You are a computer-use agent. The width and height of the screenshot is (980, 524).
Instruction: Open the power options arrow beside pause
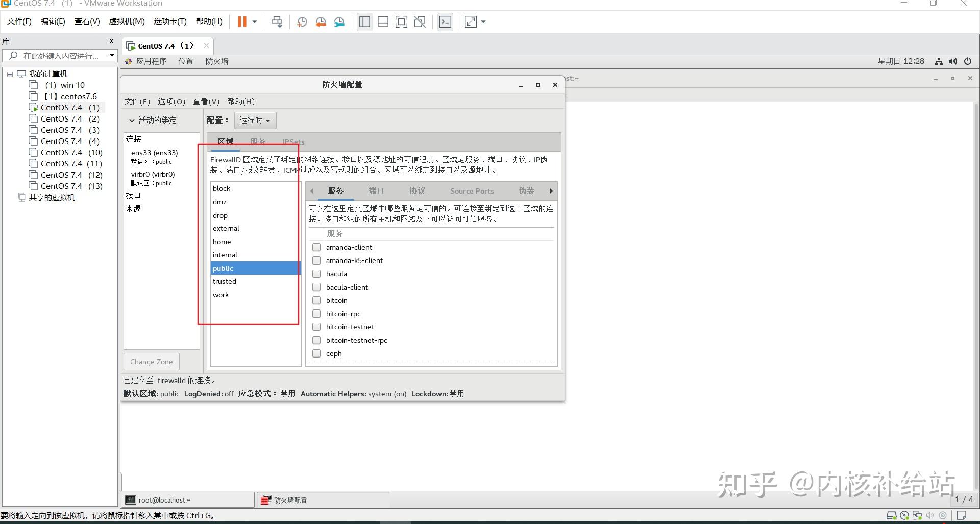(255, 21)
